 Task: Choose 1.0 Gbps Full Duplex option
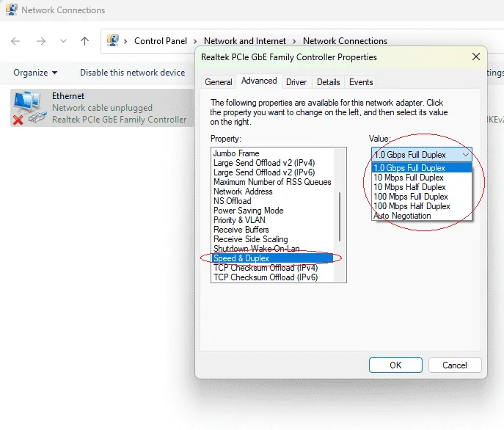pos(422,167)
